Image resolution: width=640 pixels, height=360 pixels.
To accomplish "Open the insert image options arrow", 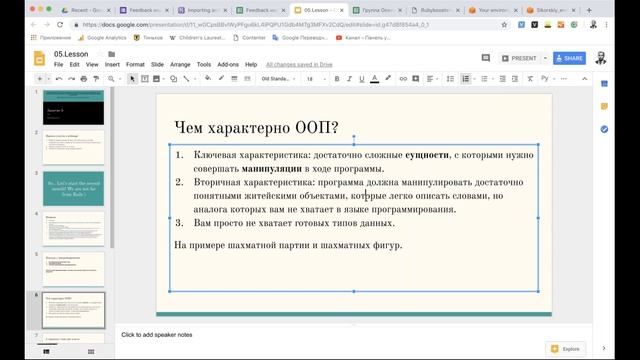I will (164, 79).
